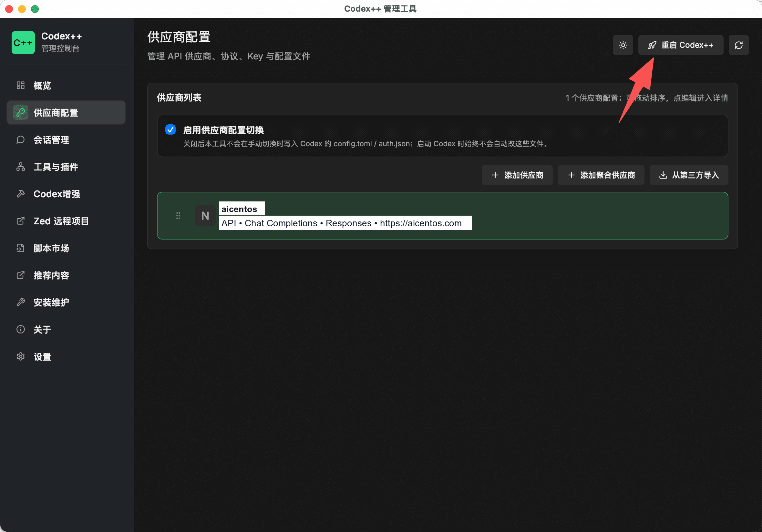Click the 启用供应商配置切换 label
Image resolution: width=762 pixels, height=532 pixels.
[x=223, y=130]
